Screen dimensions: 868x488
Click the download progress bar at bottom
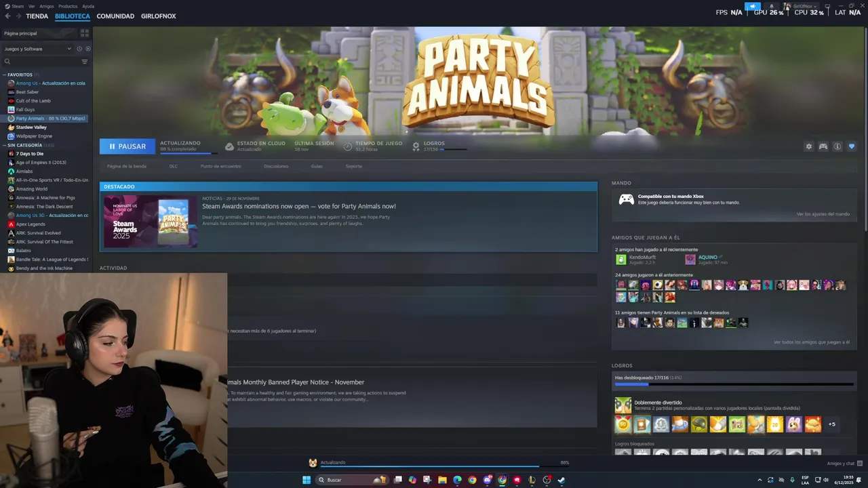click(x=443, y=466)
